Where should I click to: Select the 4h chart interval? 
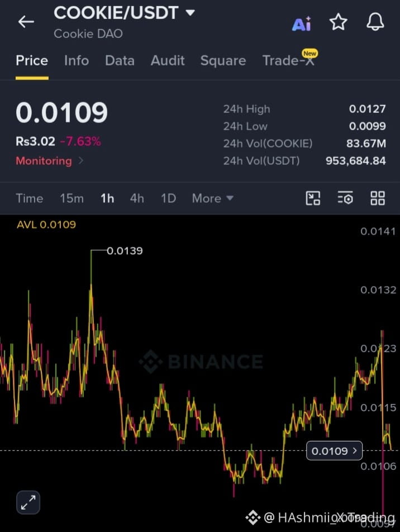pos(137,198)
